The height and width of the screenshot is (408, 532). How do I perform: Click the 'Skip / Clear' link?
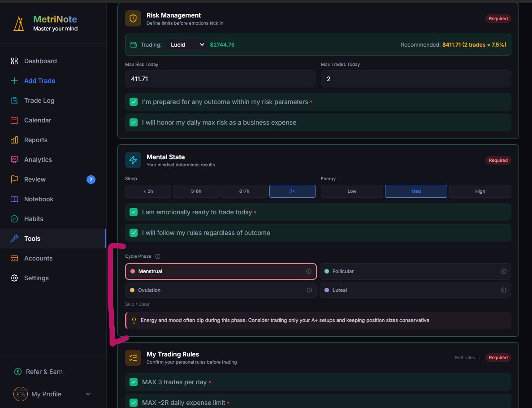point(137,304)
